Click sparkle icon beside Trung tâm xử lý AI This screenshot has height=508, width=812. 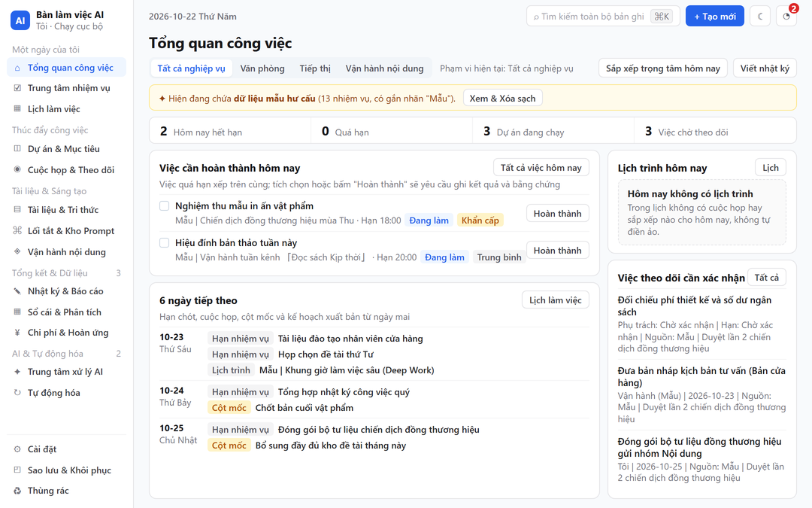(17, 372)
